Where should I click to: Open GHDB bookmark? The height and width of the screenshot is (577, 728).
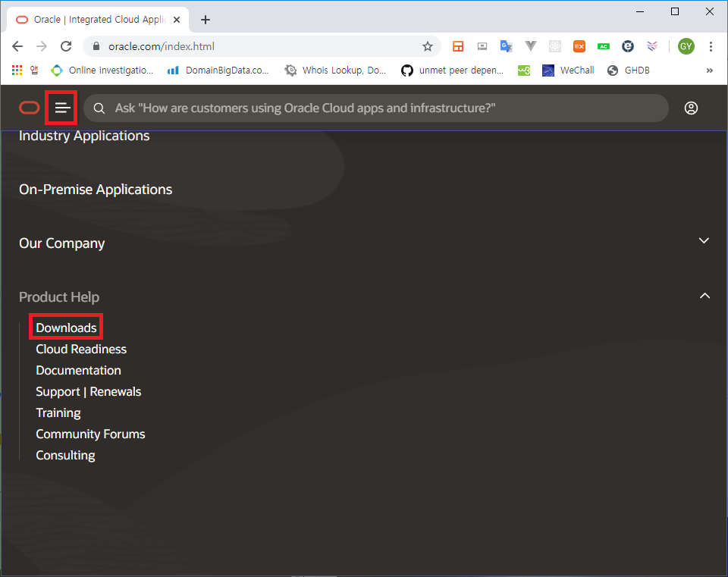pos(628,70)
